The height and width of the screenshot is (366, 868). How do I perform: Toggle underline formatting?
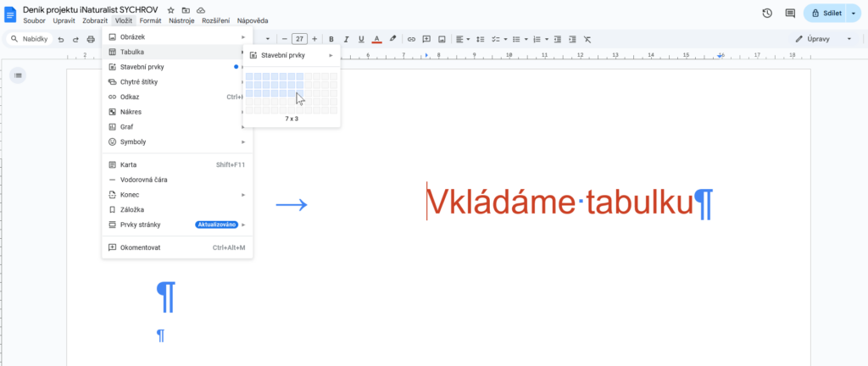362,39
